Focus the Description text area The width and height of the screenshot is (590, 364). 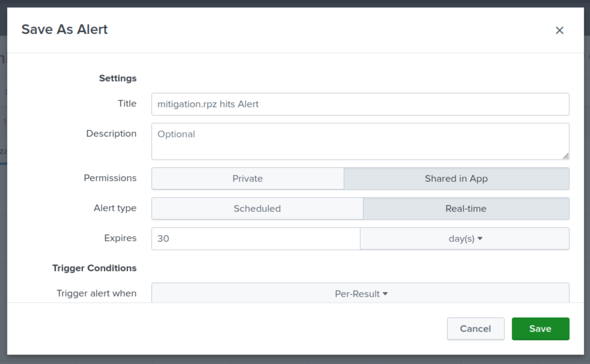coord(360,141)
